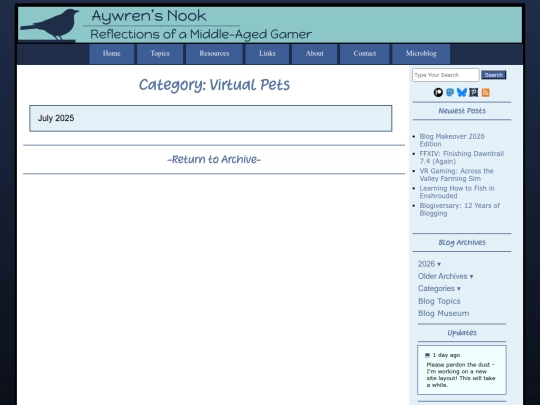The height and width of the screenshot is (405, 540).
Task: Open the FFXIV: Finishing Dawntrail 7.4 post
Action: [x=461, y=157]
